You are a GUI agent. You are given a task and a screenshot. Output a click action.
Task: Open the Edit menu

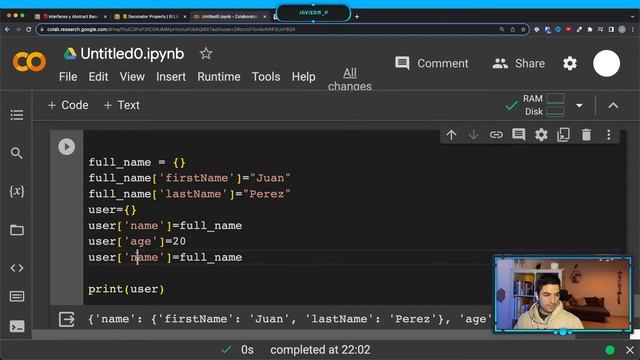coord(98,77)
